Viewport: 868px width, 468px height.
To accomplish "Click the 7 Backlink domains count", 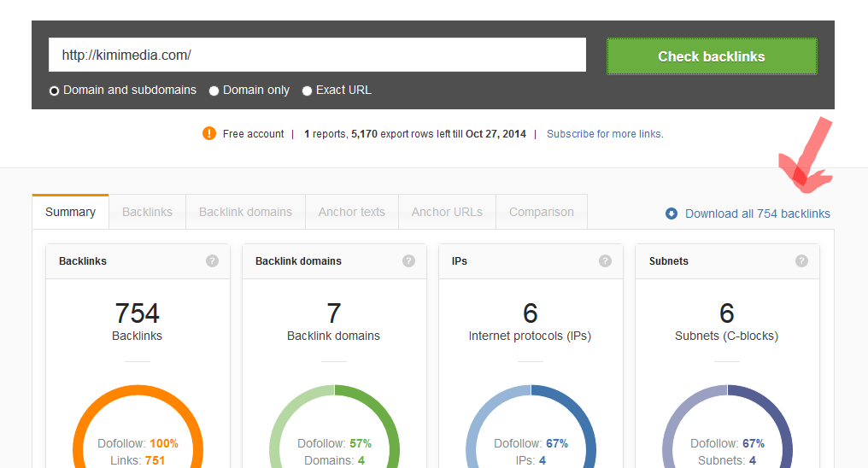I will (x=334, y=313).
